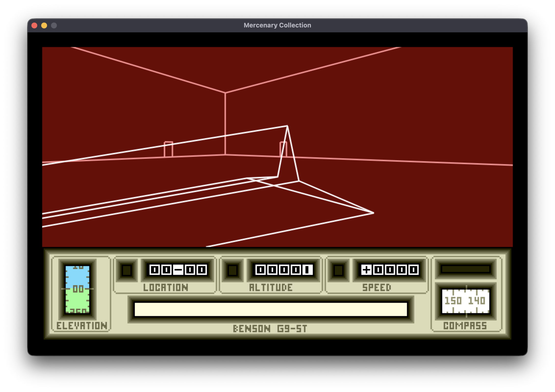Click the dark status bar above the compass
Viewport: 555px width, 392px height.
pos(465,269)
